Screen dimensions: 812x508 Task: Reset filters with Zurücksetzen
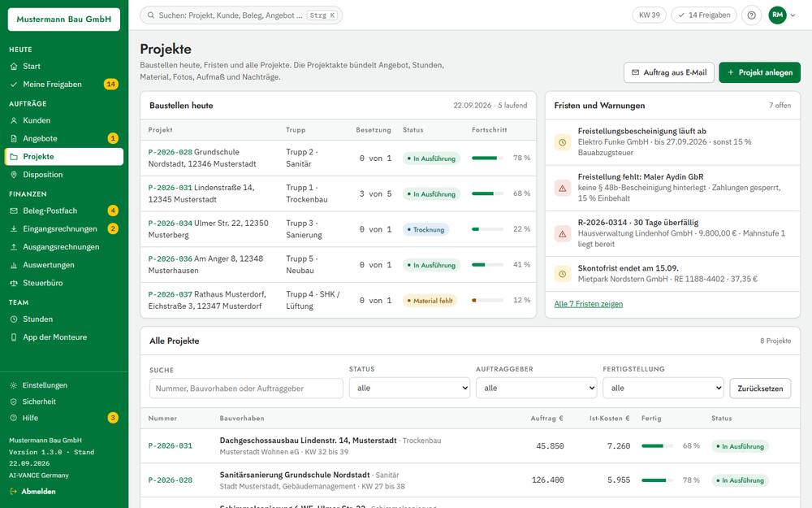[x=760, y=389]
